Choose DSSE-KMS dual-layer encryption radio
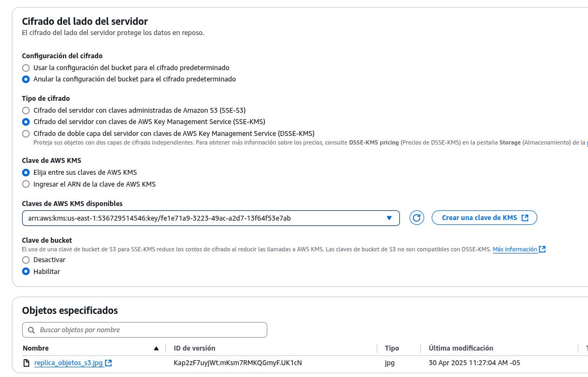The width and height of the screenshot is (588, 377). coord(26,134)
